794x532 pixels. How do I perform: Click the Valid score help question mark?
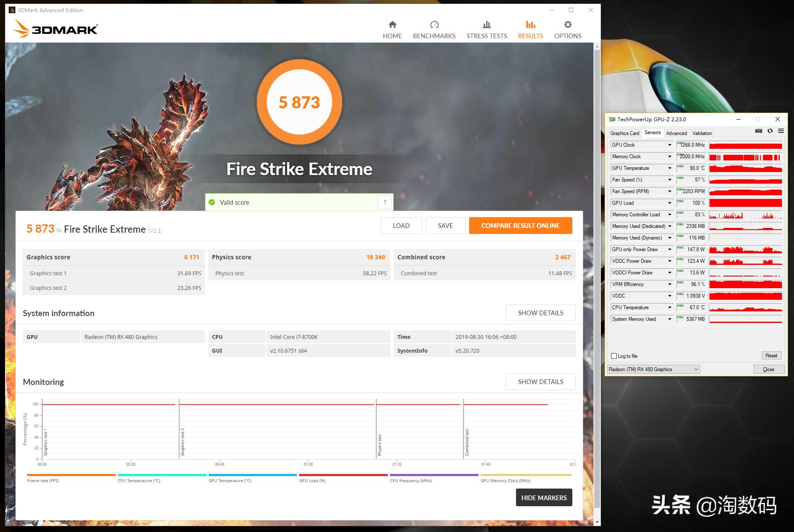pos(385,202)
